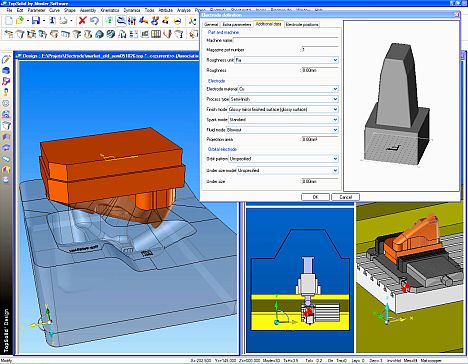This screenshot has height=364, width=468.
Task: Click the blue Save floppy disk icon
Action: (x=36, y=21)
